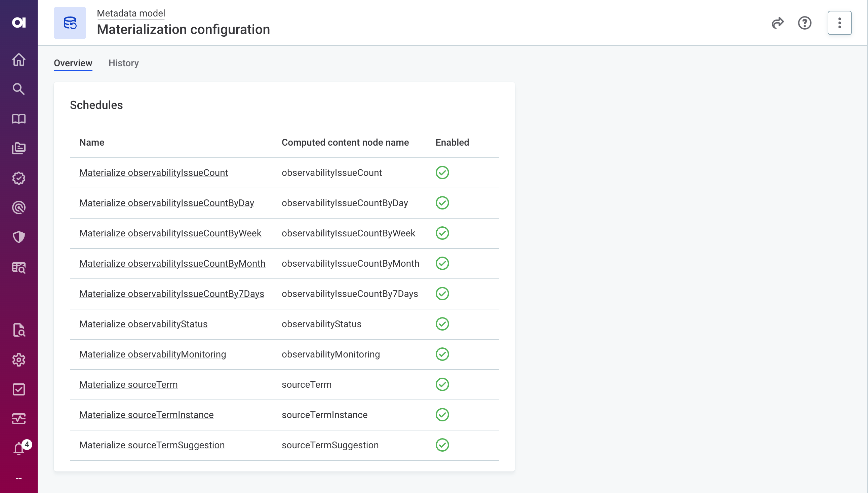Open Materialize observabilityStatus link
Screen dimensions: 868x493
(144, 324)
